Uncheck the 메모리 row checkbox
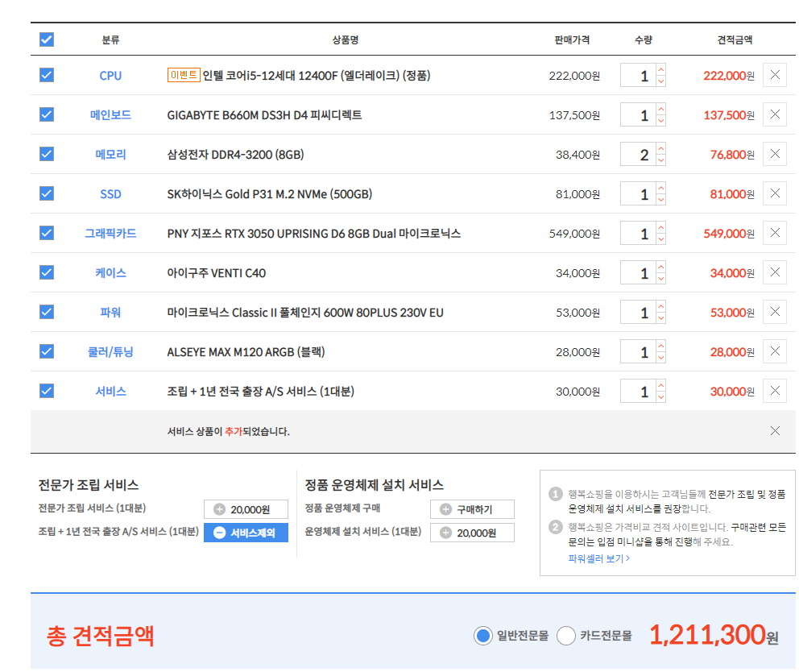The width and height of the screenshot is (799, 672). [x=47, y=154]
